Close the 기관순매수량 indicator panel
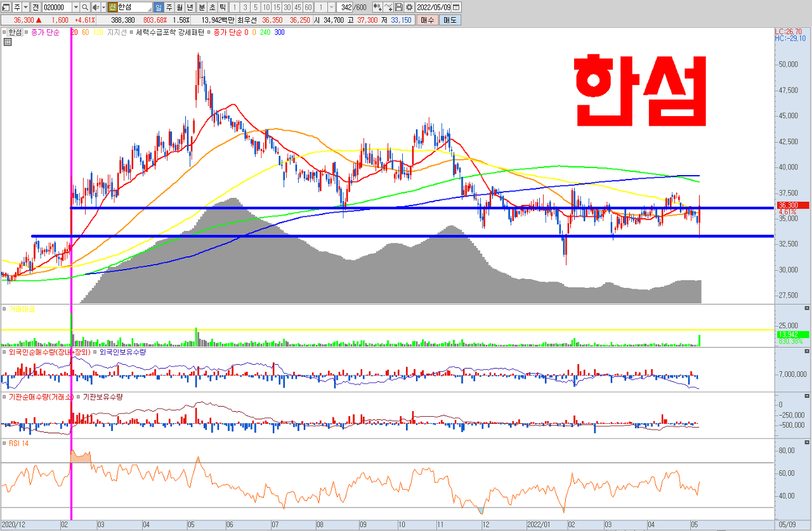The height and width of the screenshot is (531, 812). (x=807, y=397)
